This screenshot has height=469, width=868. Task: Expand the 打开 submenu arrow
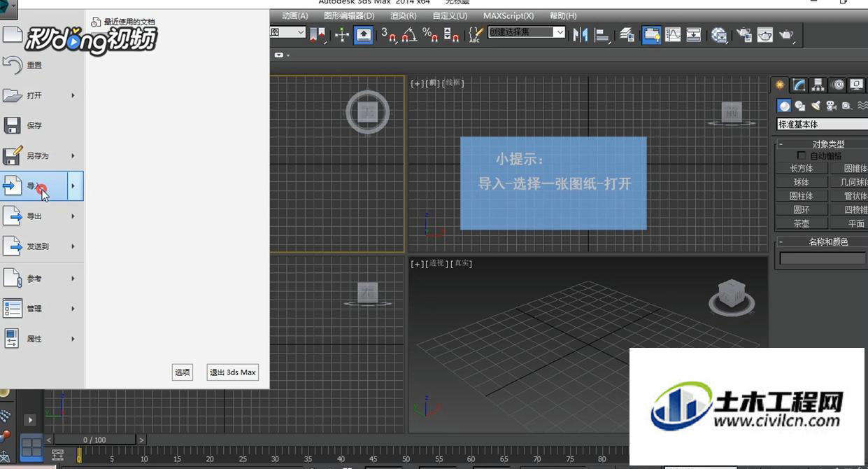click(73, 95)
